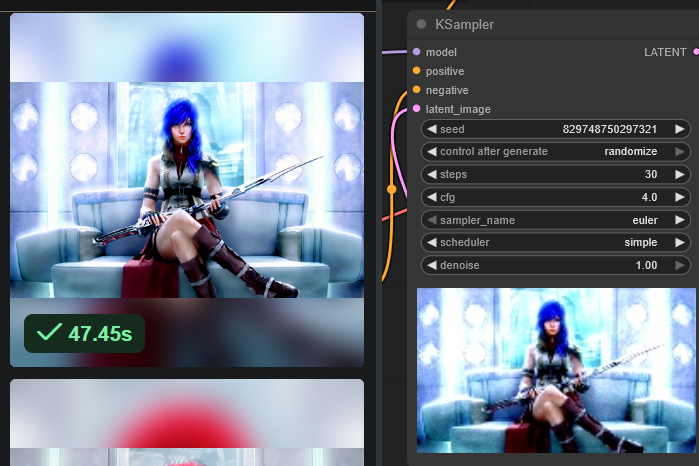
Task: Click the 47.45s completion badge
Action: click(x=85, y=334)
